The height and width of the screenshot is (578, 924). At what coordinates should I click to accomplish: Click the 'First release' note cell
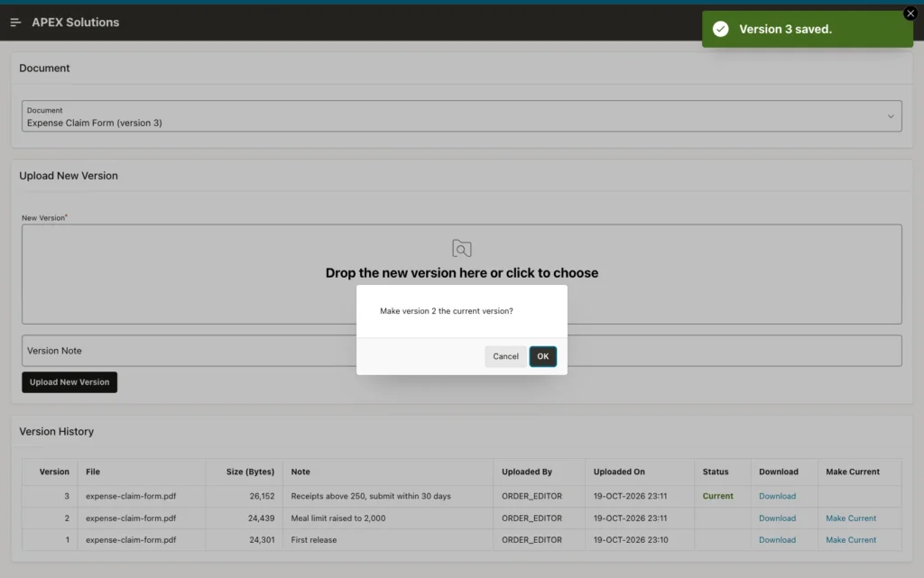[x=313, y=540]
